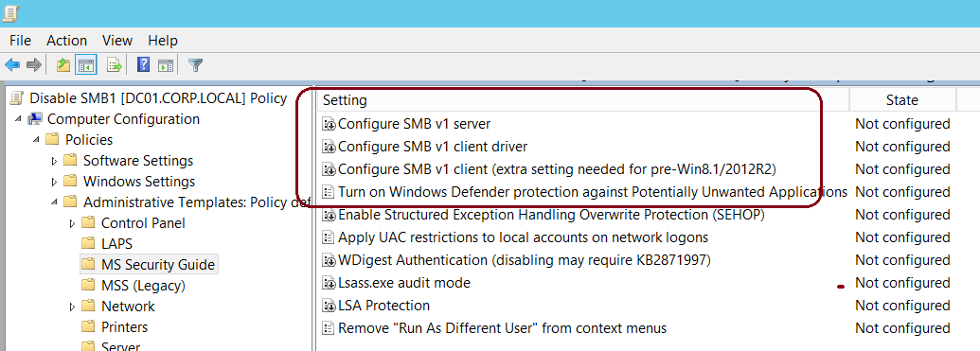Image resolution: width=980 pixels, height=351 pixels.
Task: Collapse the Computer Configuration node
Action: point(17,119)
